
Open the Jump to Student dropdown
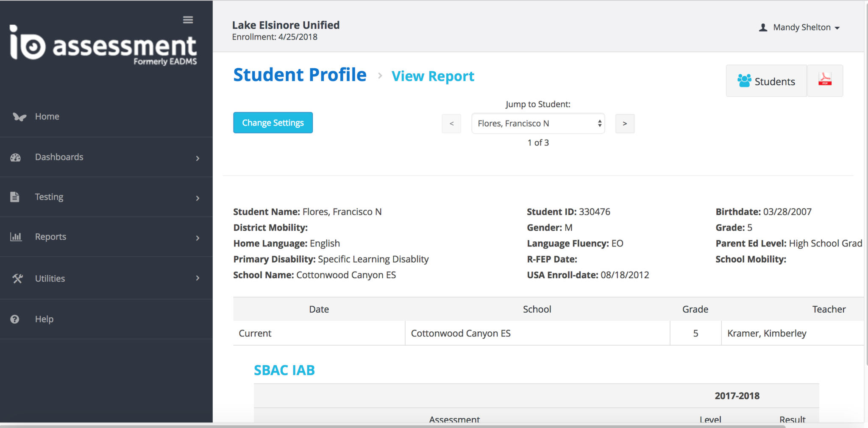[538, 123]
